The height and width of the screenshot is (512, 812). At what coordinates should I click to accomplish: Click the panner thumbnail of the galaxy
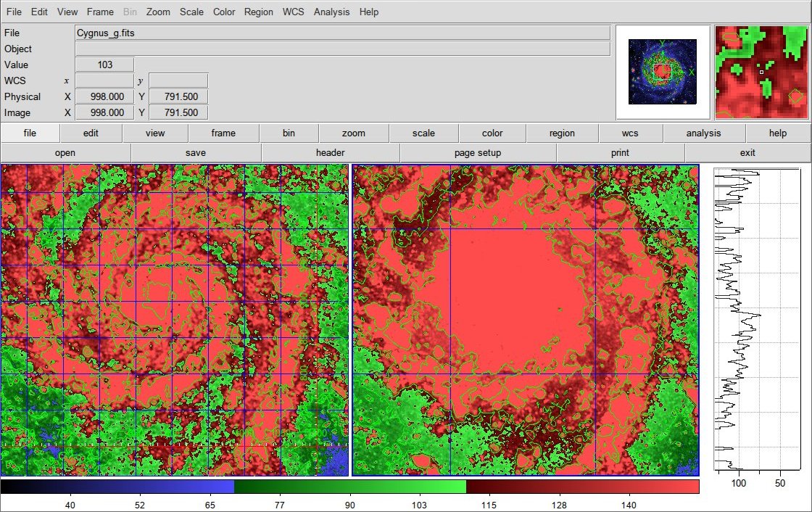[663, 72]
